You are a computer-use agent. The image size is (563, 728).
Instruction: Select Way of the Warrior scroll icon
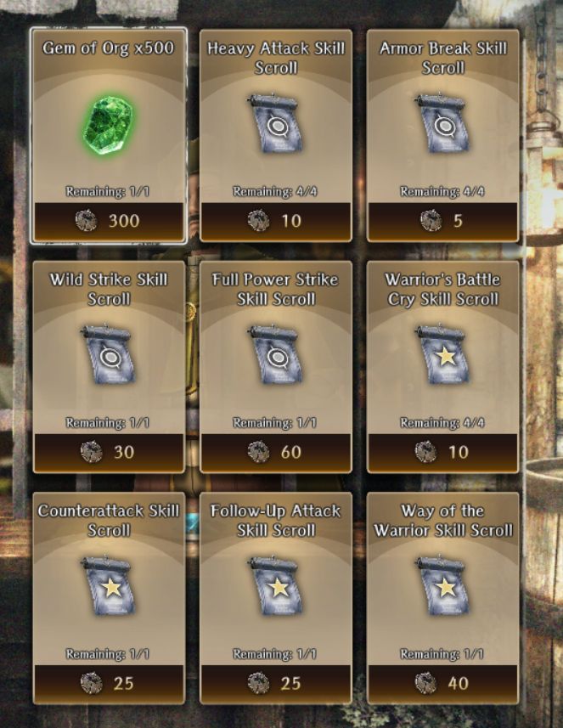442,585
